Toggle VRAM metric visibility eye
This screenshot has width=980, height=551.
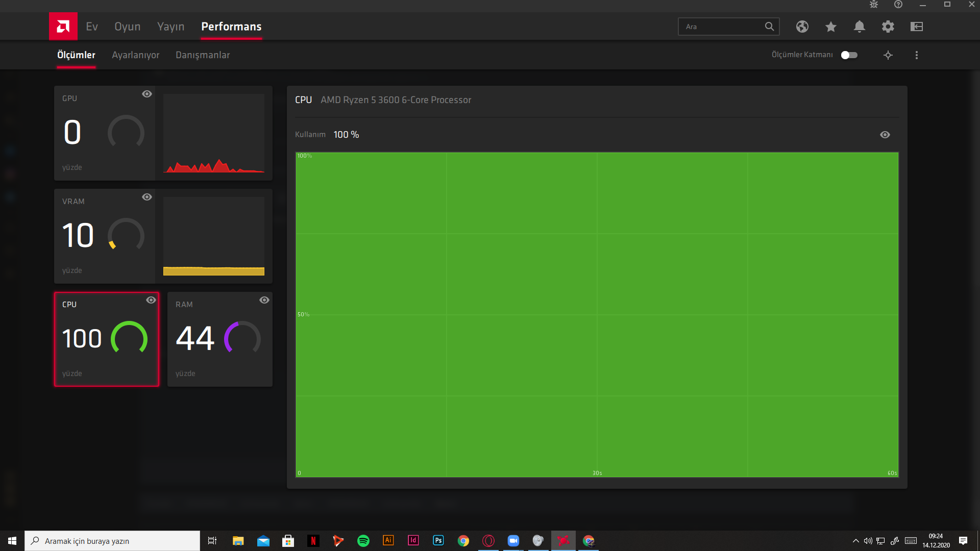click(x=147, y=197)
